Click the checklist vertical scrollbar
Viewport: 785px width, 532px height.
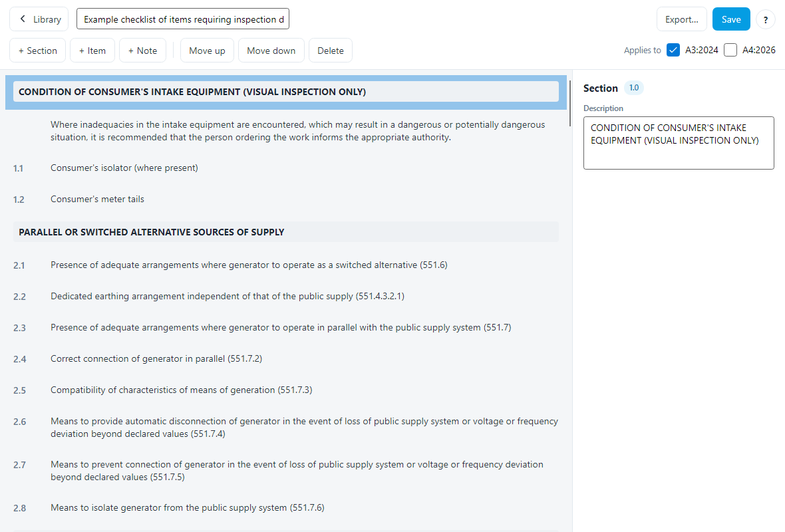[x=569, y=103]
